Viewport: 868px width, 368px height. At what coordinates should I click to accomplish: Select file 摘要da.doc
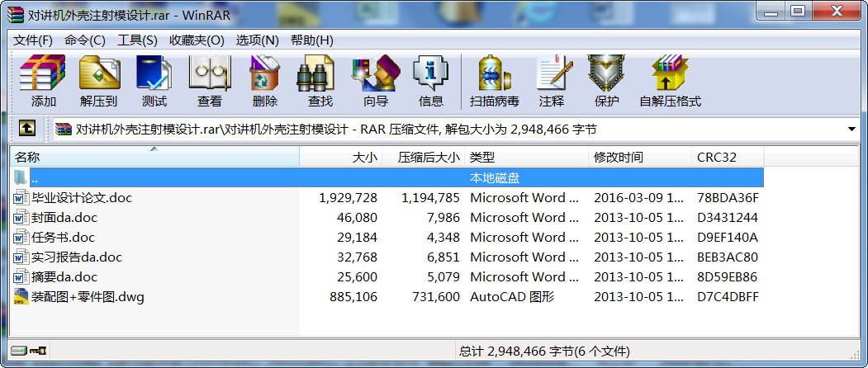click(x=64, y=276)
